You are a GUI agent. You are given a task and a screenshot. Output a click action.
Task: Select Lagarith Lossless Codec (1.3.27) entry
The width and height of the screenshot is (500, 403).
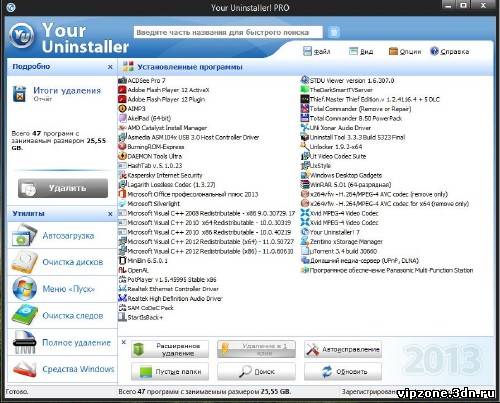(167, 185)
